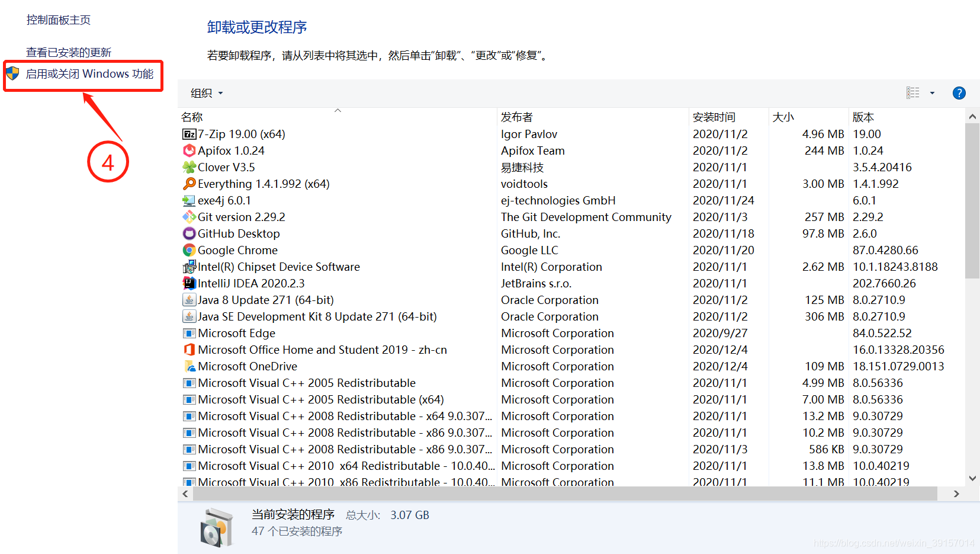Sort the list by 名称 column
The image size is (980, 554).
192,117
